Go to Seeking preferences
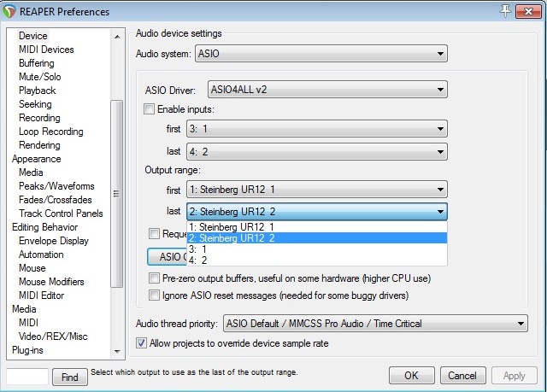Viewport: 547px width, 392px height. click(35, 104)
